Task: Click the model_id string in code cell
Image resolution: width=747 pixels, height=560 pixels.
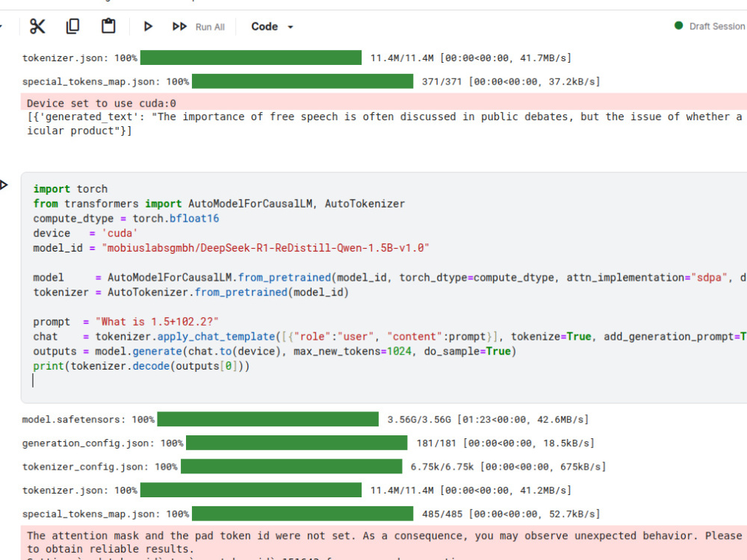Action: [265, 248]
